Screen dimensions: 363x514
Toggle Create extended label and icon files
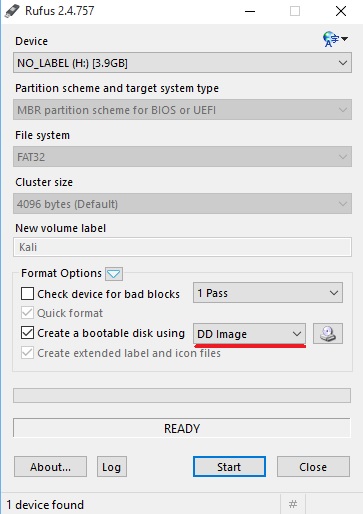[x=27, y=353]
